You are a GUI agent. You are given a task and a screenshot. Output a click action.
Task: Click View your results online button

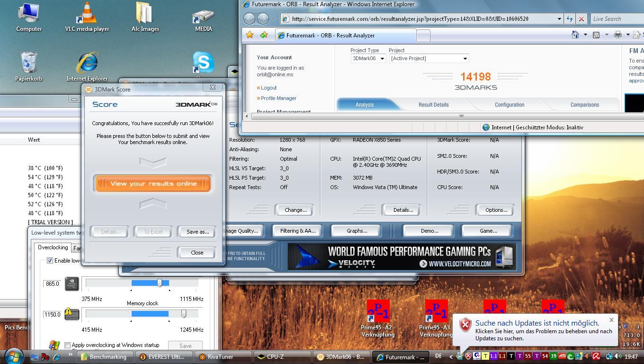[153, 183]
